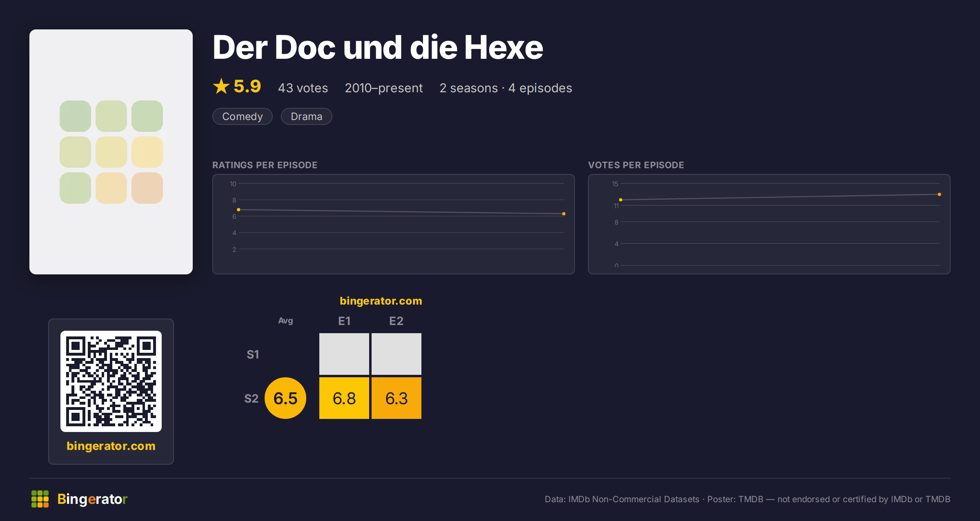Select the S2 E1 6.8 rating tile
Image resolution: width=980 pixels, height=521 pixels.
344,398
